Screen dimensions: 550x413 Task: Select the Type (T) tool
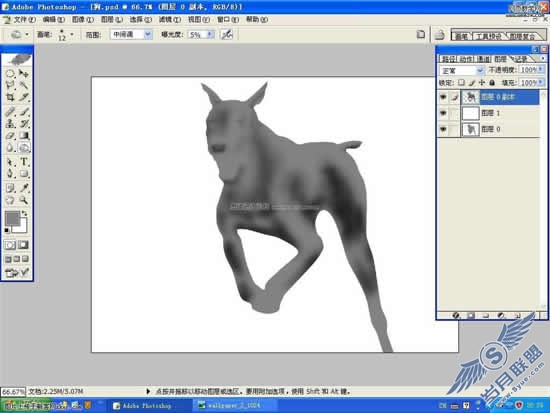[24, 162]
